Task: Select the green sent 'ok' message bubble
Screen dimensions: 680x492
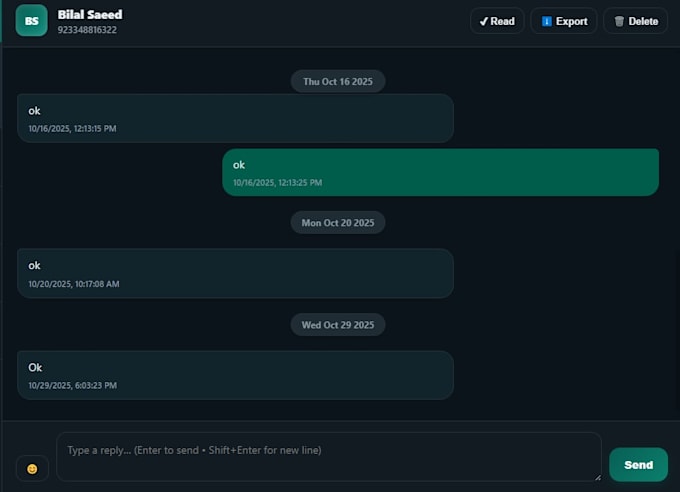Action: [x=441, y=172]
